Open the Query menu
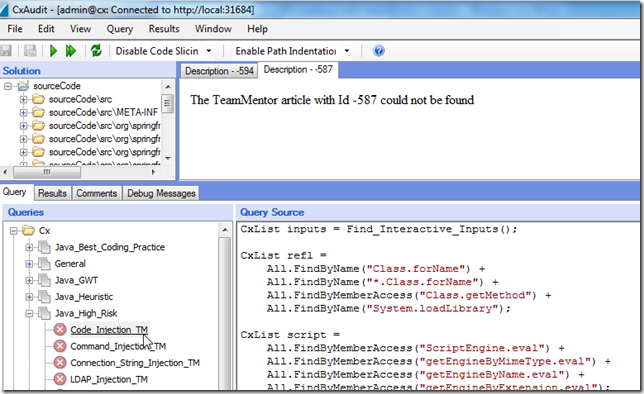 pos(120,29)
